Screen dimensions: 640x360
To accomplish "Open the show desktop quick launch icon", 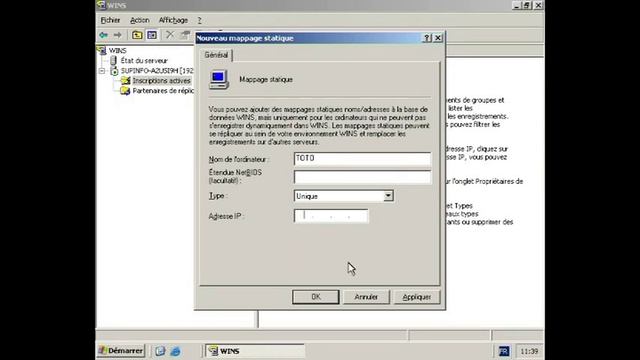I will 160,351.
